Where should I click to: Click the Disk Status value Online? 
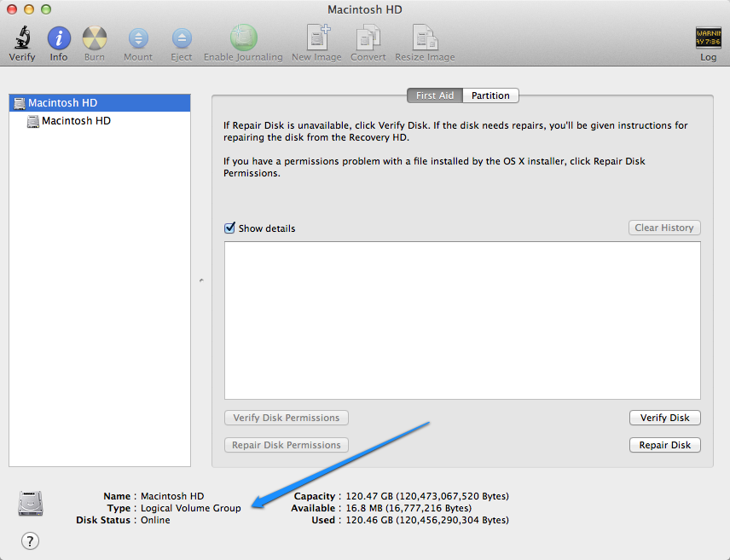[x=155, y=520]
